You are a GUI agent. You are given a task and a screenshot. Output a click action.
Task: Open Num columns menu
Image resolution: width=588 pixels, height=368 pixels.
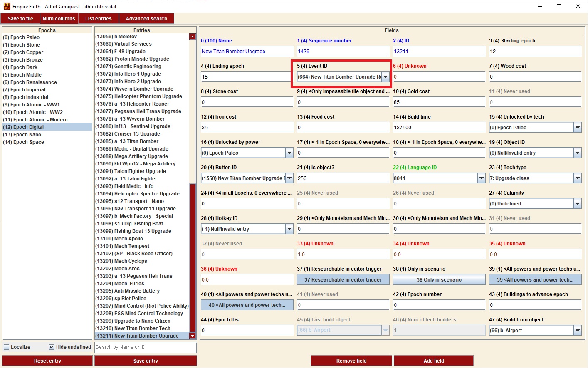[59, 19]
